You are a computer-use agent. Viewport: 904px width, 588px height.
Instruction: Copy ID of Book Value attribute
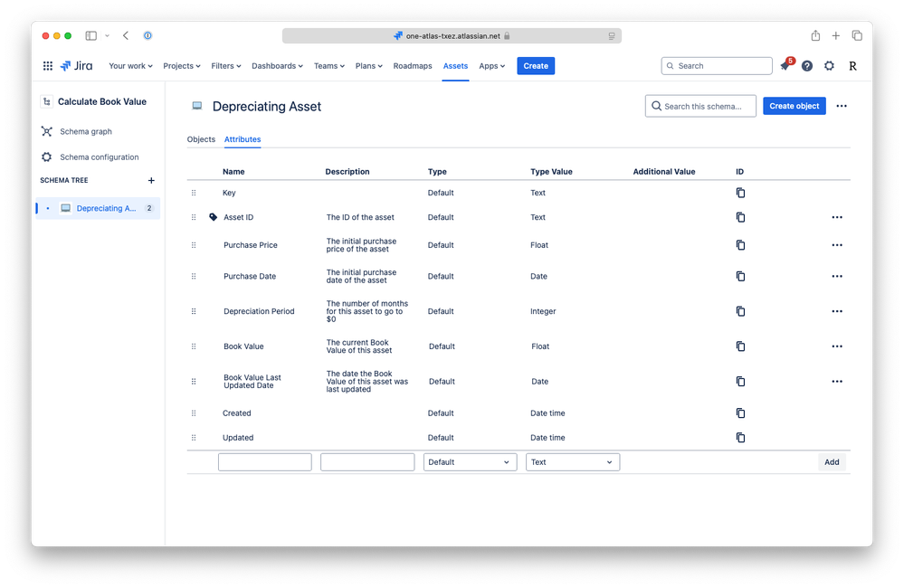(x=741, y=346)
